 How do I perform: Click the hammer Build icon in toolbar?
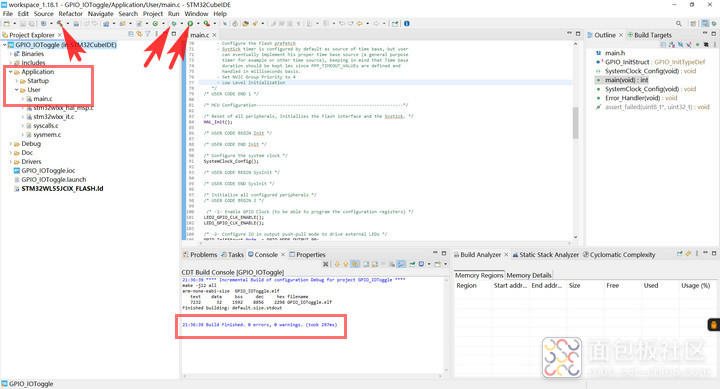point(60,23)
